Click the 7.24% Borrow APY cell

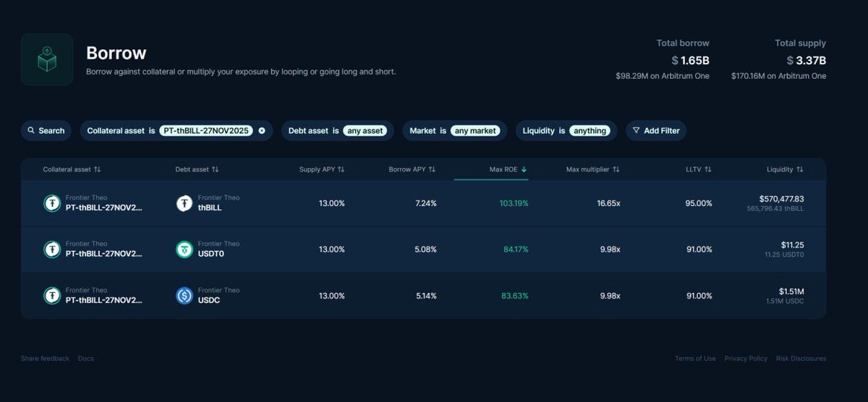pos(426,203)
